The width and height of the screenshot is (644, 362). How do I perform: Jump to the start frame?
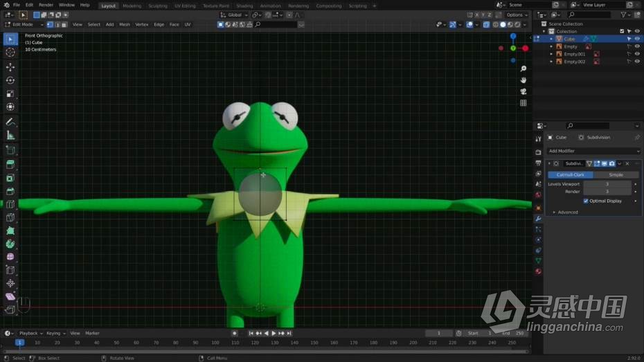(251, 333)
